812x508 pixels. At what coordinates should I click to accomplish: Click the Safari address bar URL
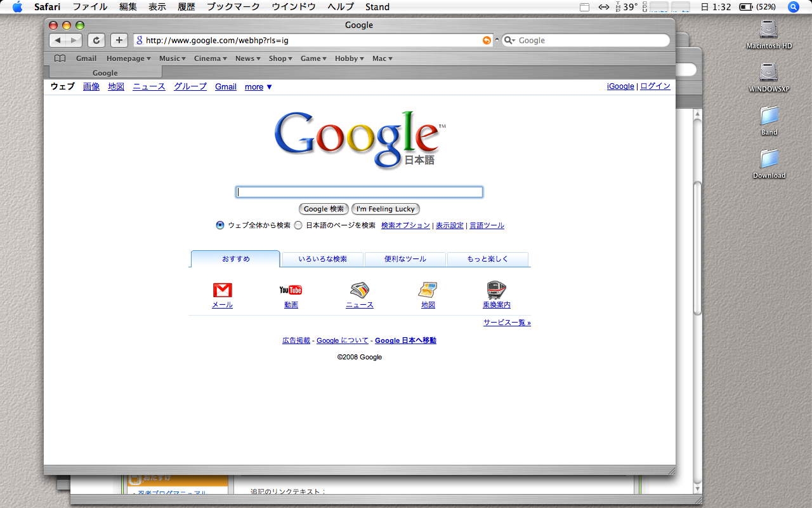[312, 40]
